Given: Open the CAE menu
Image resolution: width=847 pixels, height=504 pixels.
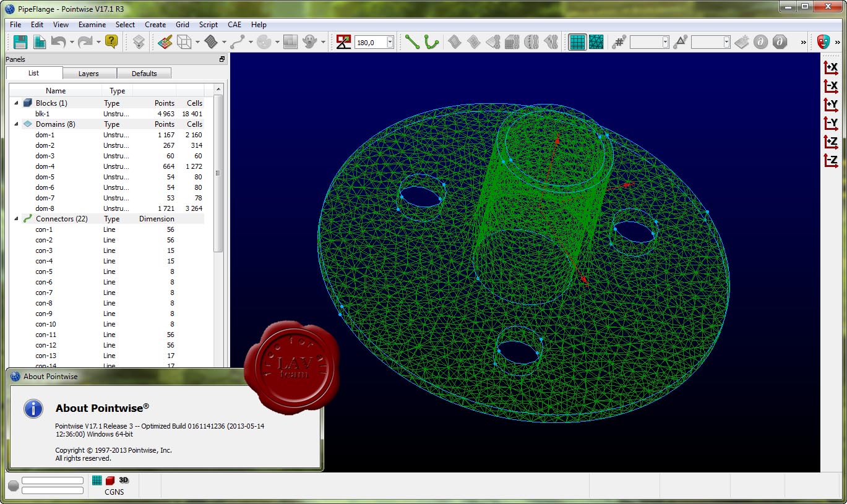Looking at the screenshot, I should [x=234, y=25].
